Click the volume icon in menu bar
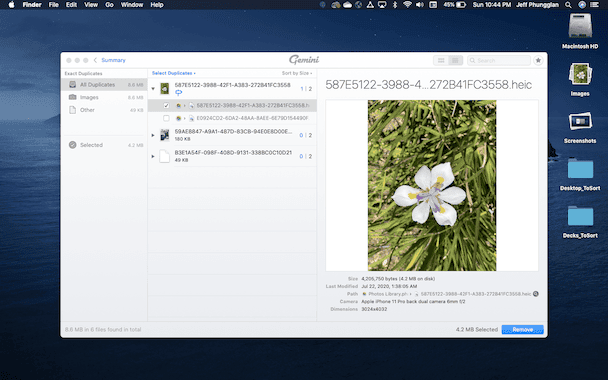This screenshot has height=380, width=608. pos(420,5)
